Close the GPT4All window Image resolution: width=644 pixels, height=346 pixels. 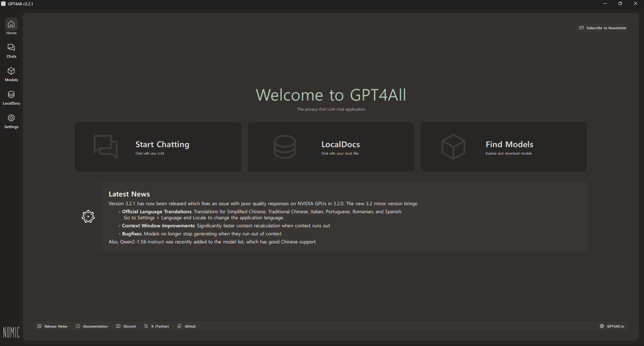(x=636, y=4)
